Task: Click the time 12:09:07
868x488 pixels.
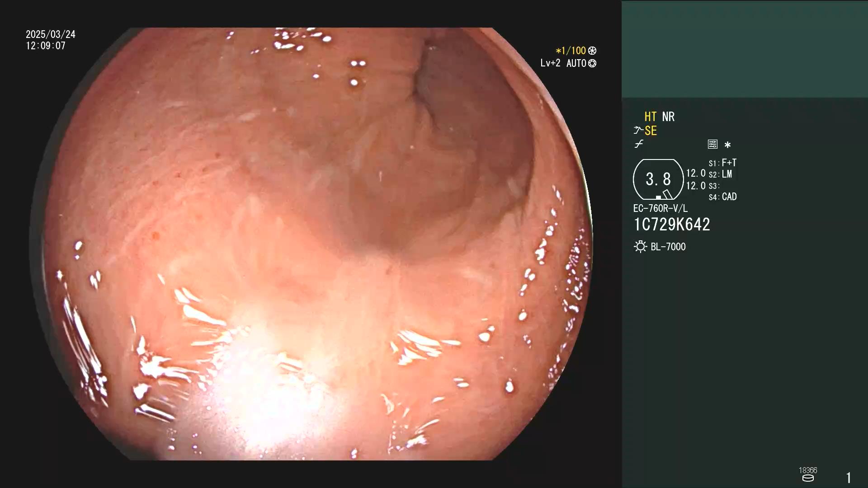Action: pyautogui.click(x=46, y=46)
